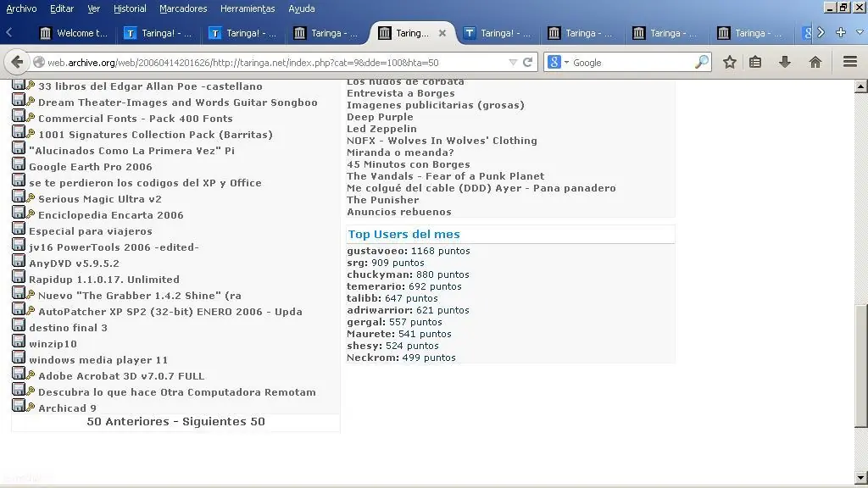The image size is (868, 488).
Task: Open the Miranda o meanda? post
Action: 400,152
